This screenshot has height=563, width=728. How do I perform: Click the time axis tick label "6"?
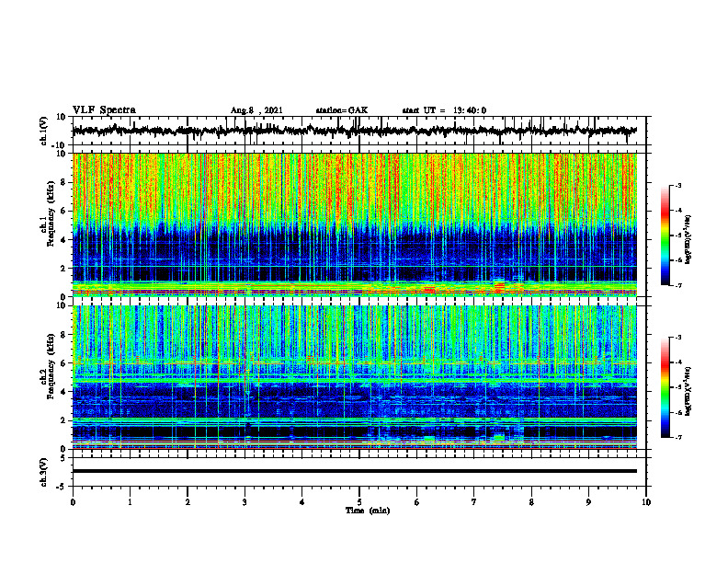click(416, 502)
